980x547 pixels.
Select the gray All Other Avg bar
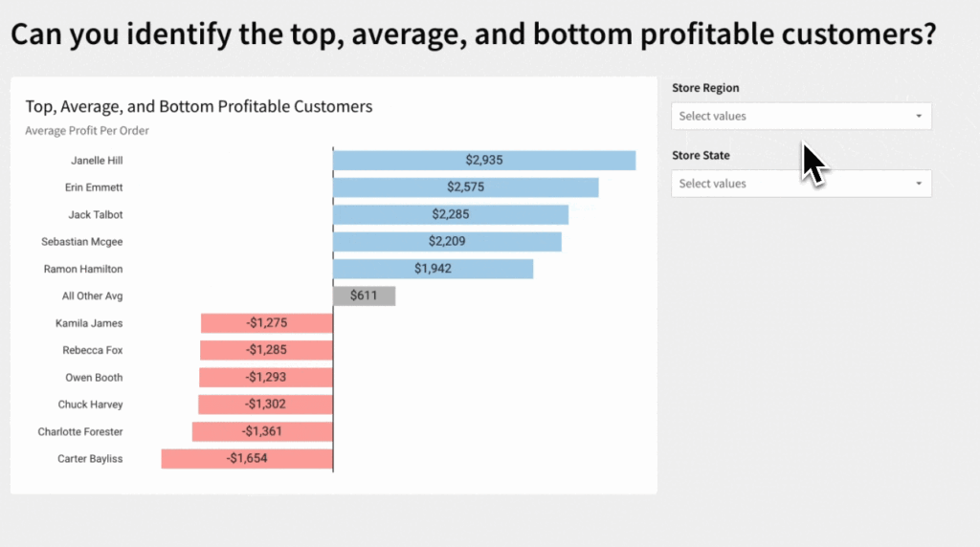click(x=364, y=296)
